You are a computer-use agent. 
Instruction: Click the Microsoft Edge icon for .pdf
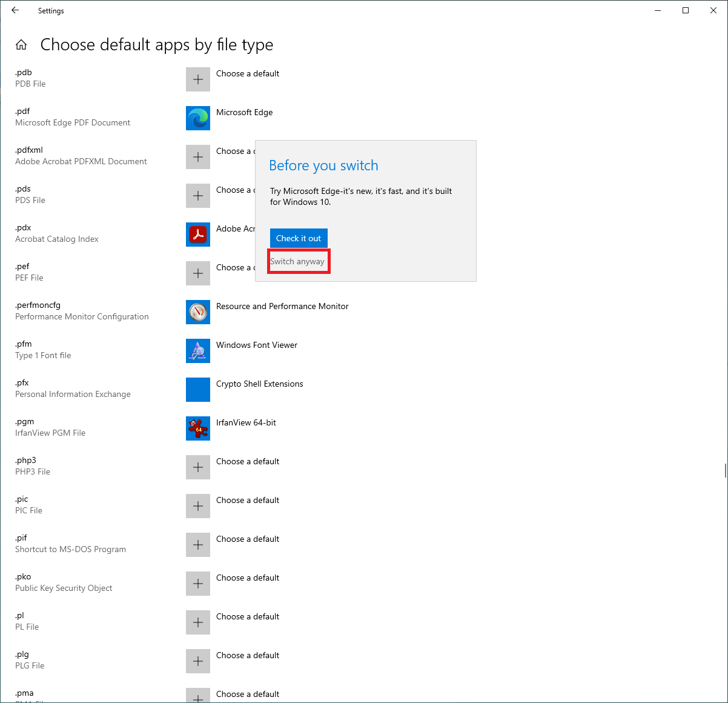coord(197,118)
